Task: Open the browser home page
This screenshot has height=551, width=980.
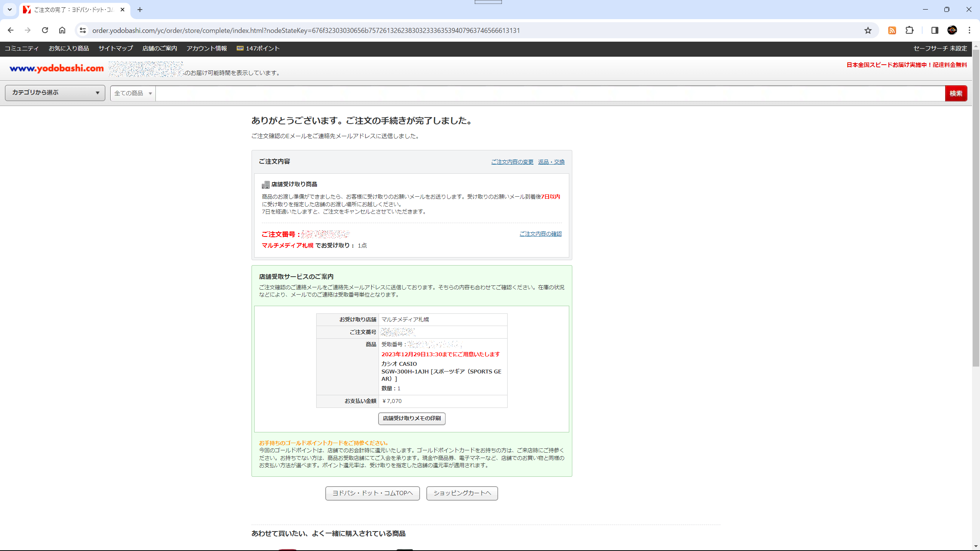Action: click(62, 30)
